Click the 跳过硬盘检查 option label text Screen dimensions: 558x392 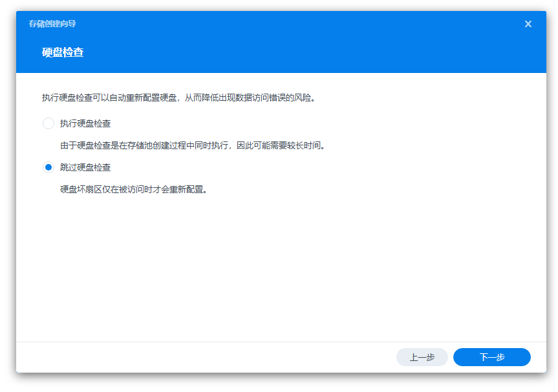[85, 167]
